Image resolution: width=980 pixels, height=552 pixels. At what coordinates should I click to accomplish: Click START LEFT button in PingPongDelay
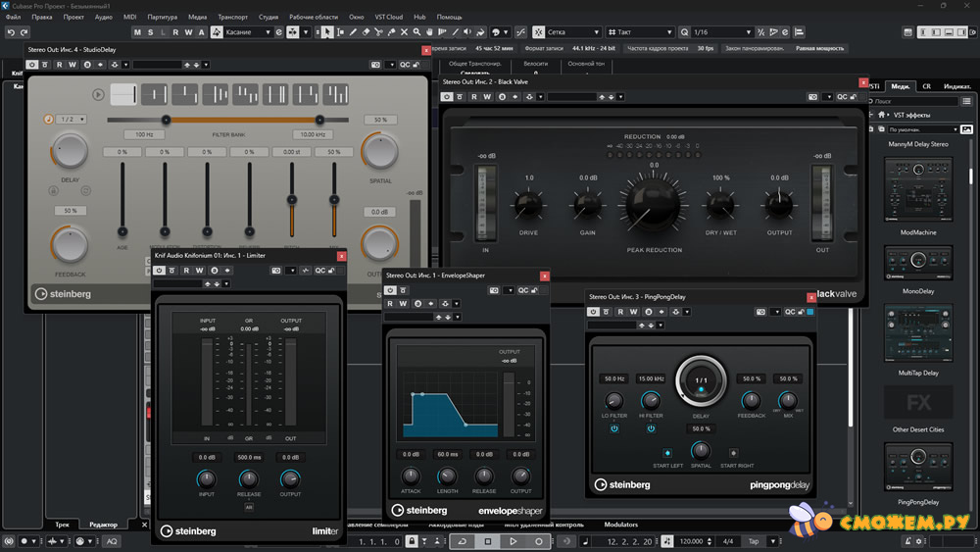click(x=667, y=453)
